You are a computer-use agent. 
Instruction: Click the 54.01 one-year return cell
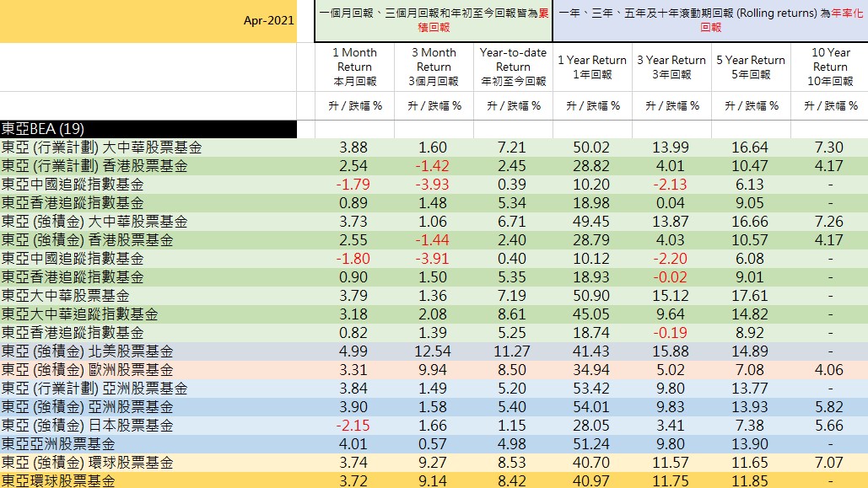coord(591,407)
